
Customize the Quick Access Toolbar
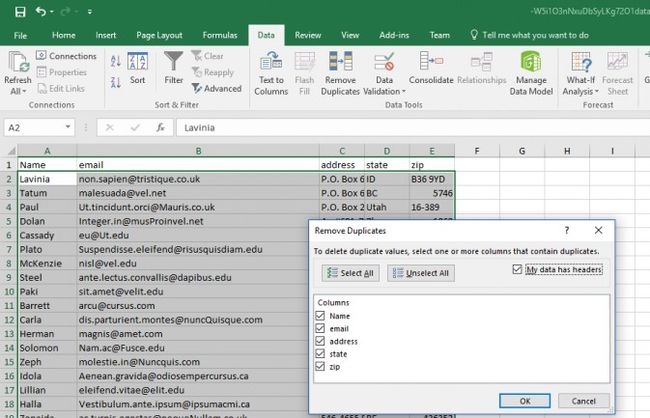(90, 12)
